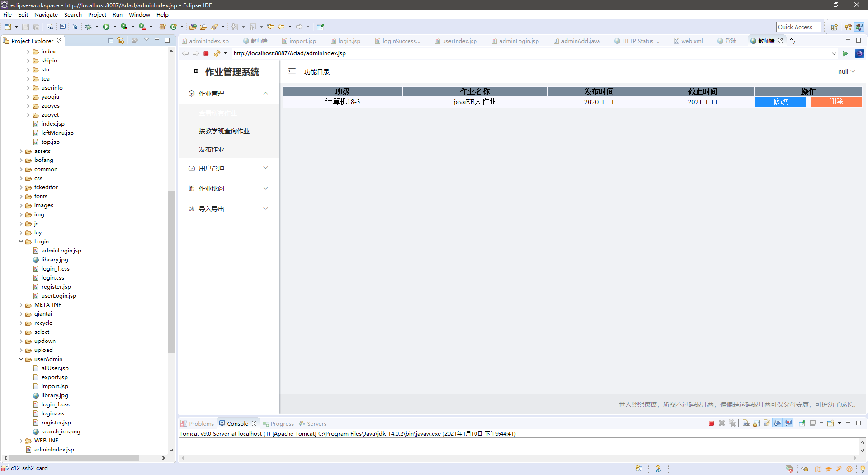
Task: Switch to web.xml editor tab
Action: (x=689, y=41)
